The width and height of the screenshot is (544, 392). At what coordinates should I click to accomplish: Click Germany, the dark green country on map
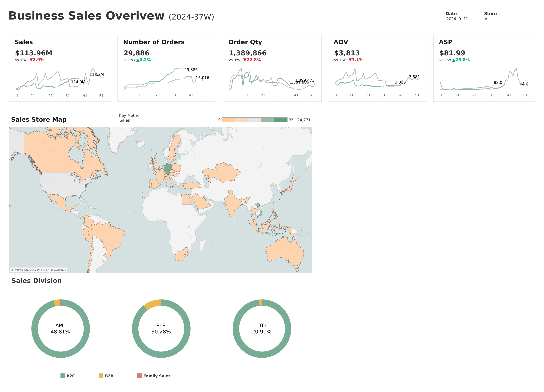point(168,169)
